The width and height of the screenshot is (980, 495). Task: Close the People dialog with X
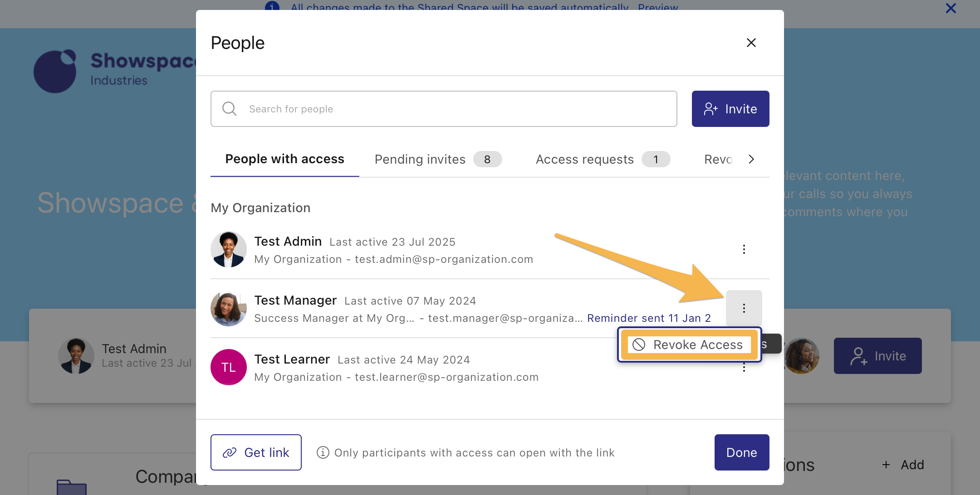751,43
